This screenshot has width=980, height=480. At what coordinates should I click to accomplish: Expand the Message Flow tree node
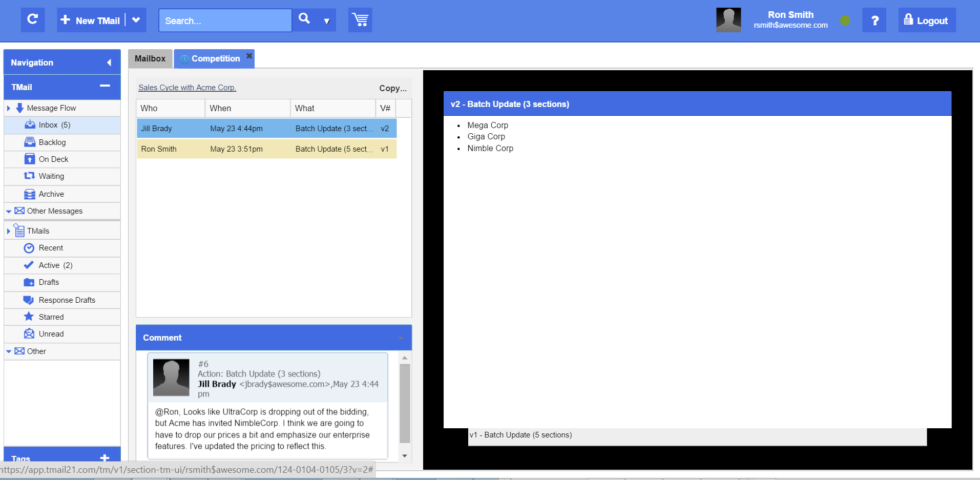point(9,108)
